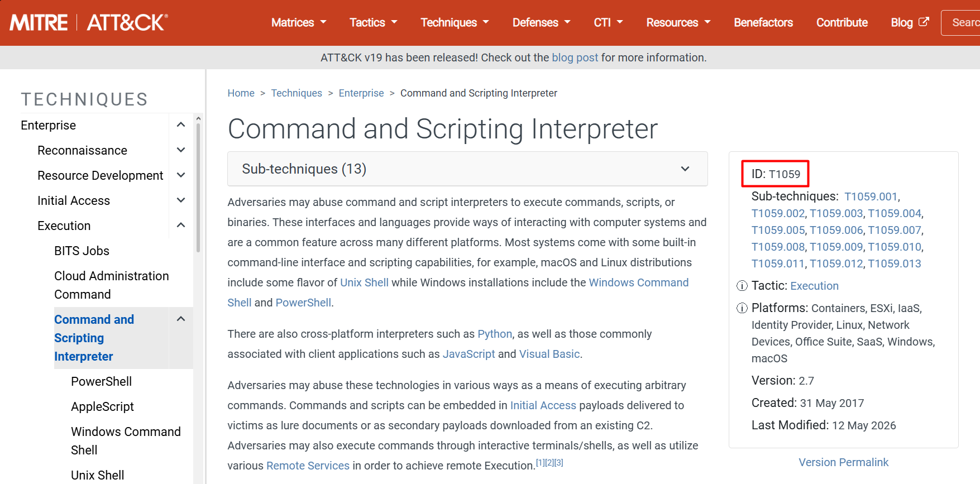The width and height of the screenshot is (980, 484).
Task: Open the Defenses dropdown menu
Action: 541,22
